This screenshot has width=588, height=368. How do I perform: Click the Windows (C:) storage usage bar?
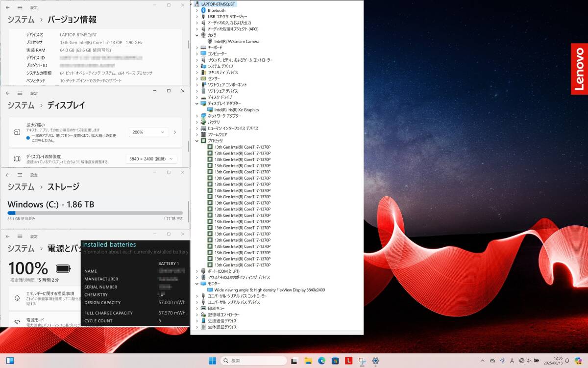pos(95,213)
